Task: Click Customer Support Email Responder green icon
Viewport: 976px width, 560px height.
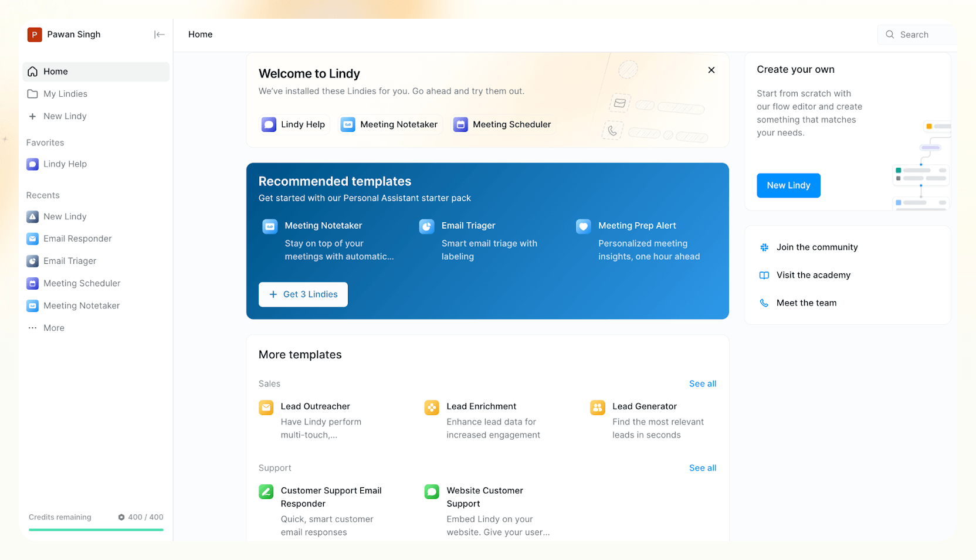Action: pyautogui.click(x=266, y=491)
